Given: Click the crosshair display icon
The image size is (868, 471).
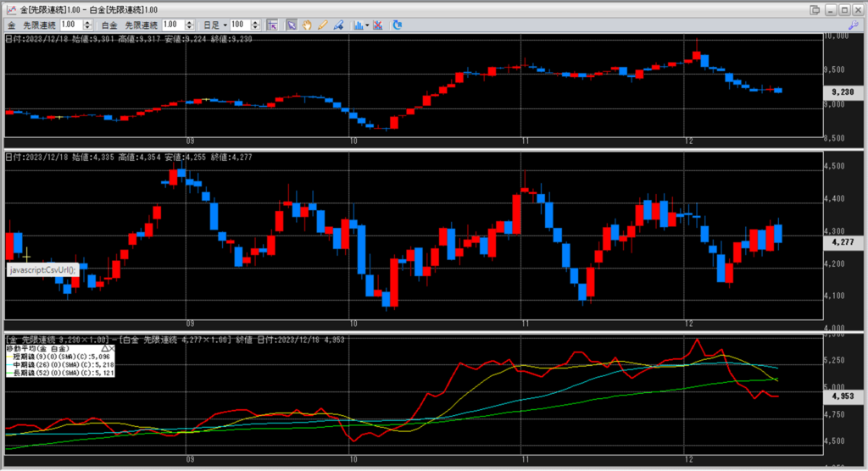Looking at the screenshot, I should [x=271, y=25].
